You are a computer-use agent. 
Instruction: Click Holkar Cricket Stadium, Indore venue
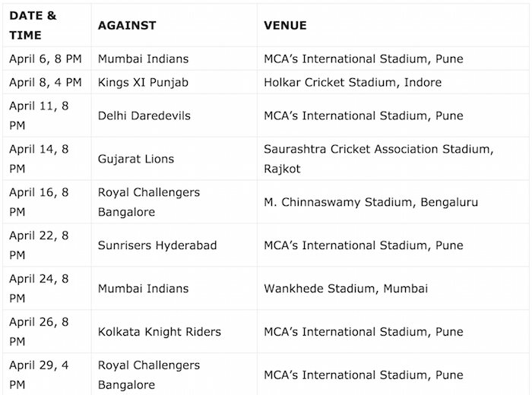pos(353,82)
